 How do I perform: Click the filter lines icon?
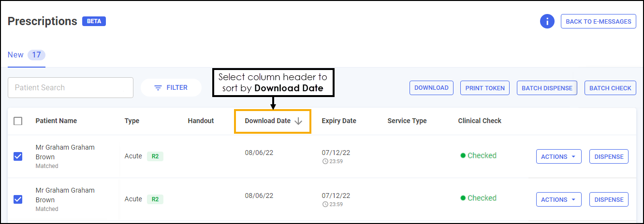pyautogui.click(x=158, y=88)
